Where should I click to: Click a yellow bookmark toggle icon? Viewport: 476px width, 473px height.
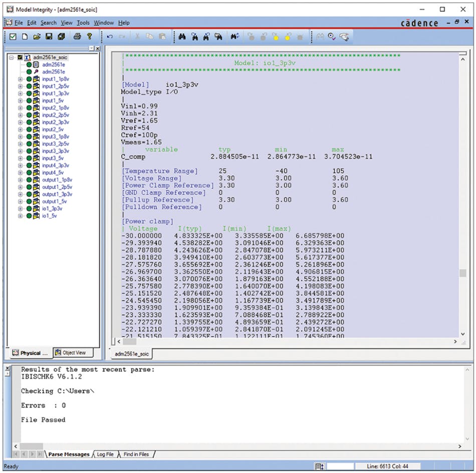[275, 36]
